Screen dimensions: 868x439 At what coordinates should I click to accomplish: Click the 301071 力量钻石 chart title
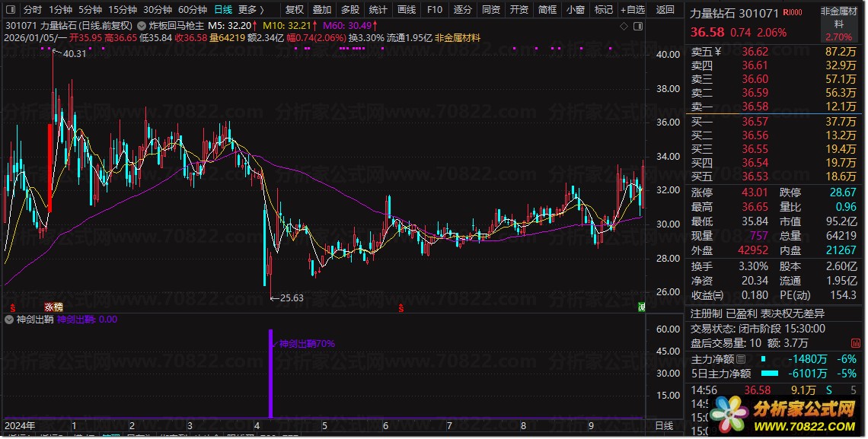pos(69,26)
